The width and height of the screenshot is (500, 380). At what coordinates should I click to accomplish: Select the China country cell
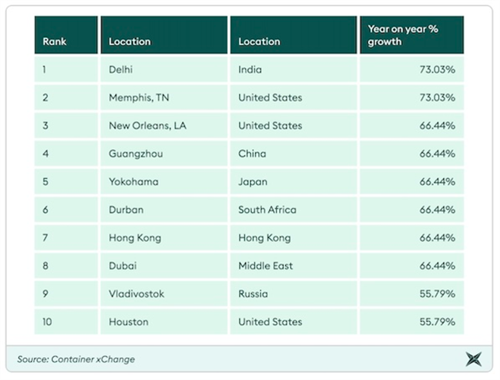point(293,153)
